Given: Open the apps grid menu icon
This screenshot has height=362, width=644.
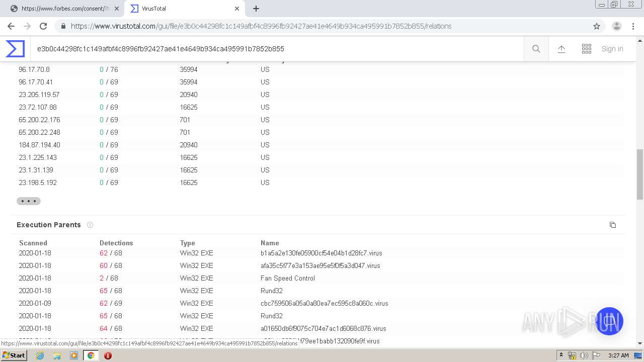Looking at the screenshot, I should 587,49.
